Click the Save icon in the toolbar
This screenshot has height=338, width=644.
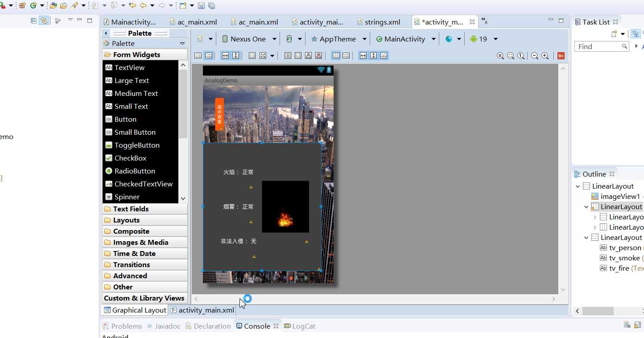[201, 6]
